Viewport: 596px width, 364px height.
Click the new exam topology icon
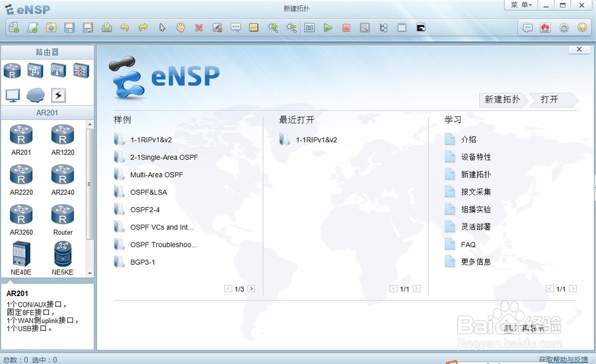[x=33, y=28]
